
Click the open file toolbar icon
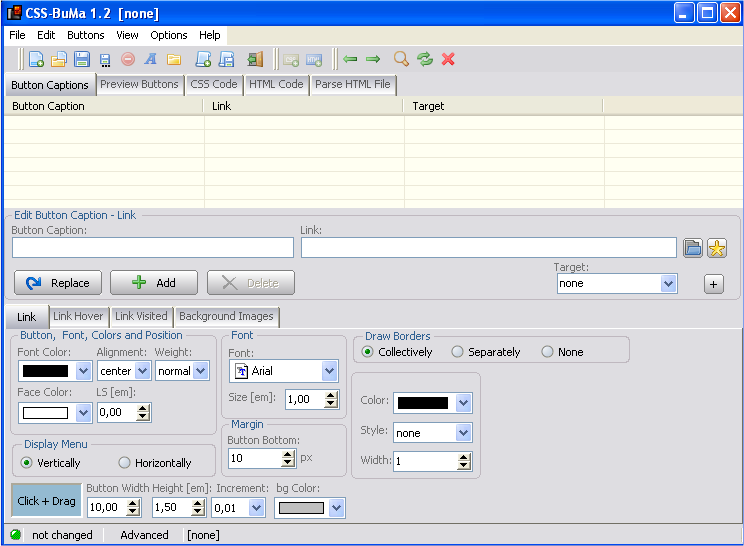[59, 59]
